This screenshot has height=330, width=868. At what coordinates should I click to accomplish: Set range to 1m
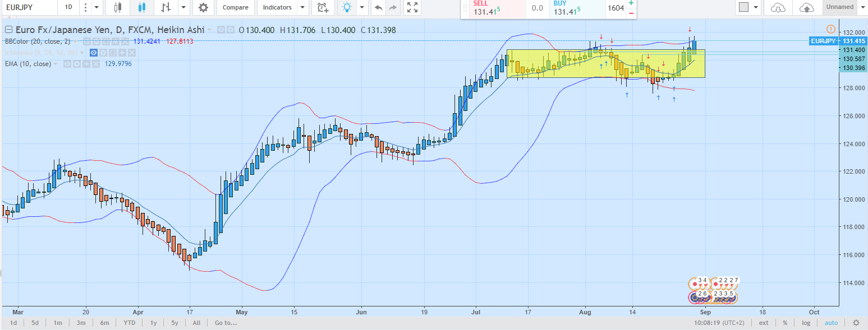[58, 323]
